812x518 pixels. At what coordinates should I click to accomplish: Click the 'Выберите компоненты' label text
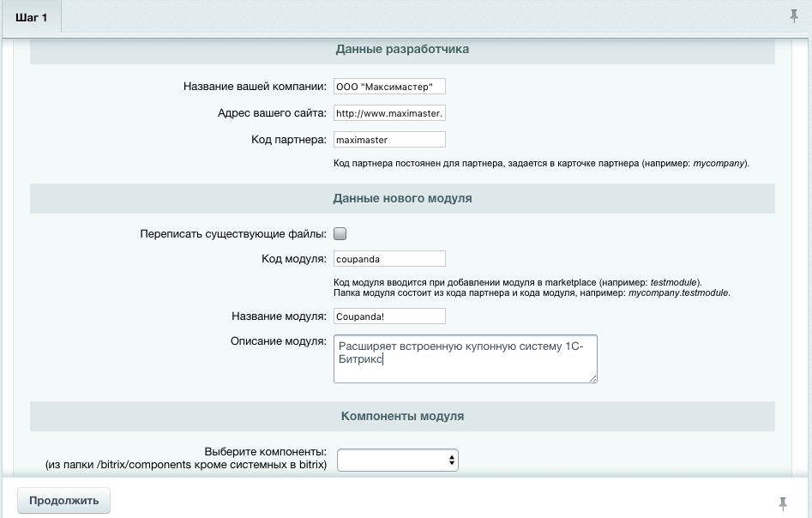click(x=266, y=451)
